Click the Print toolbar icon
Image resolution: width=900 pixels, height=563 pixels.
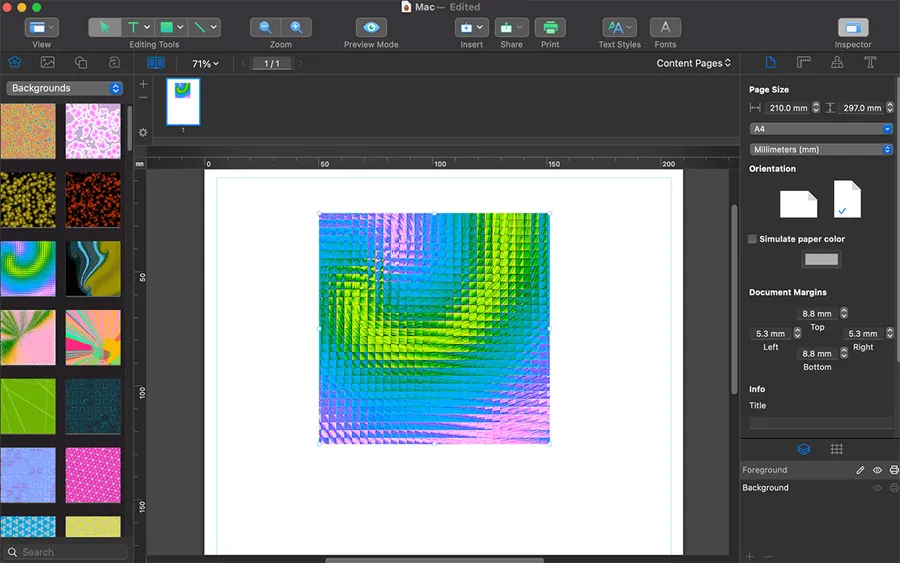550,28
